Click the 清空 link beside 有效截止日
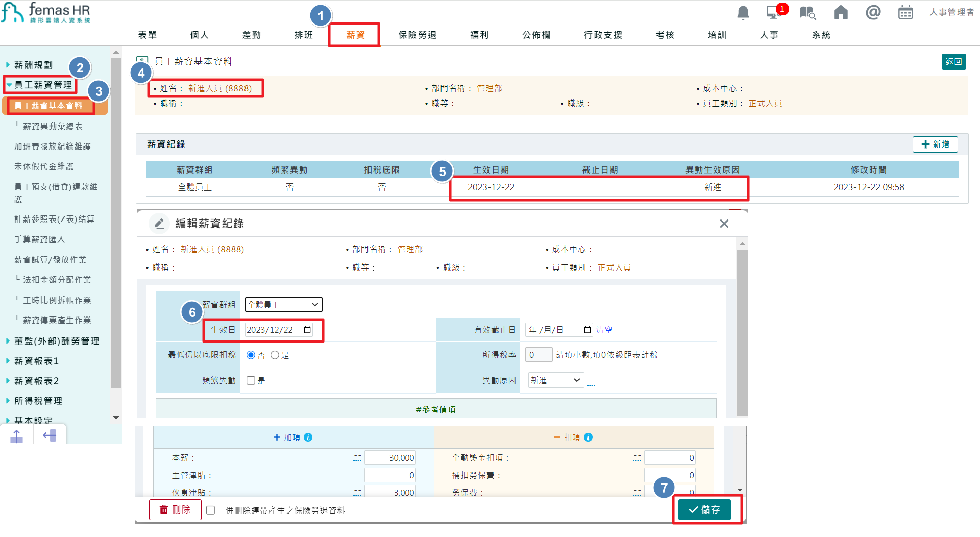Viewport: 980px width, 537px height. pos(604,330)
